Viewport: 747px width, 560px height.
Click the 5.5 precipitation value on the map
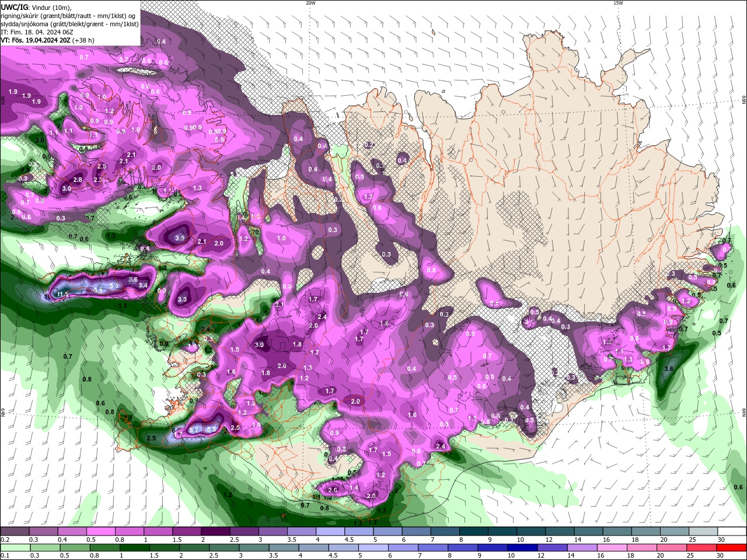point(211,429)
